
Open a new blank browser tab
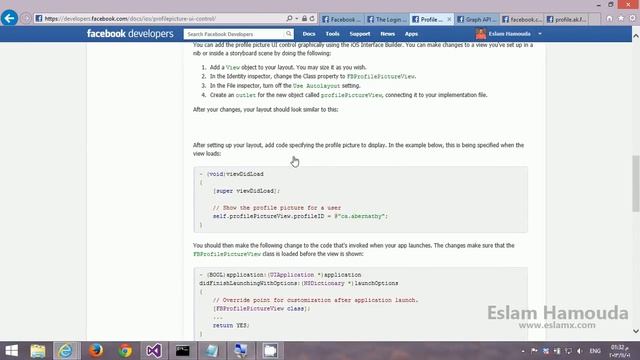tap(594, 19)
